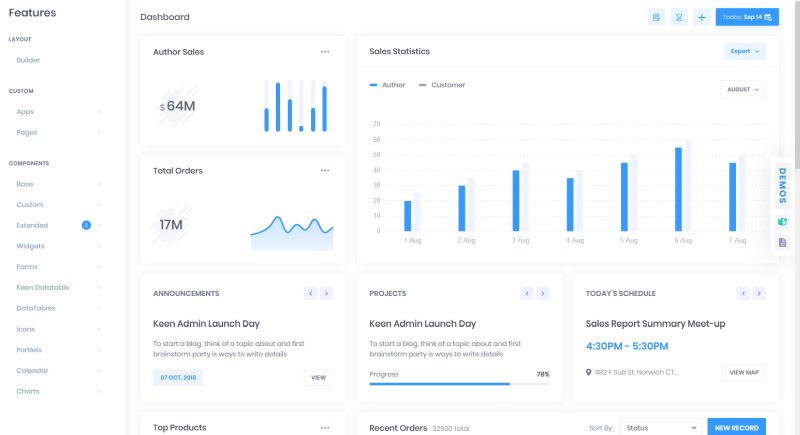Toggle the Customer series in chart legend
The width and height of the screenshot is (800, 435).
tap(442, 85)
